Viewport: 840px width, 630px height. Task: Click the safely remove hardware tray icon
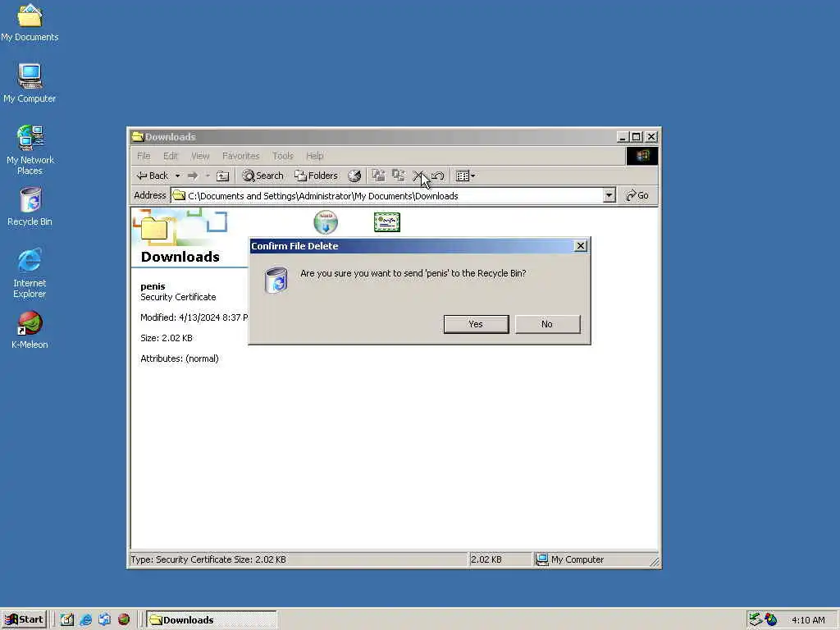(756, 620)
